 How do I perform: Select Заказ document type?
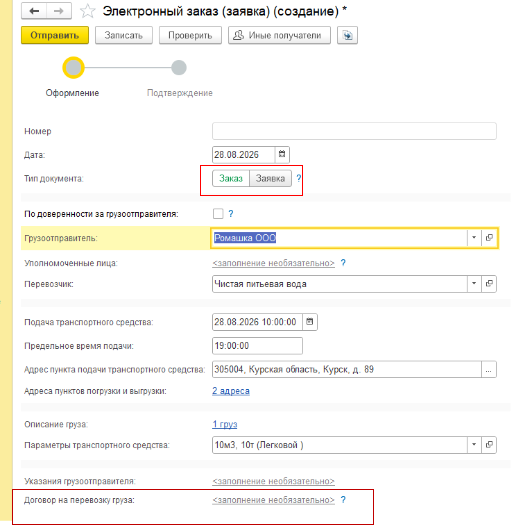click(x=231, y=178)
